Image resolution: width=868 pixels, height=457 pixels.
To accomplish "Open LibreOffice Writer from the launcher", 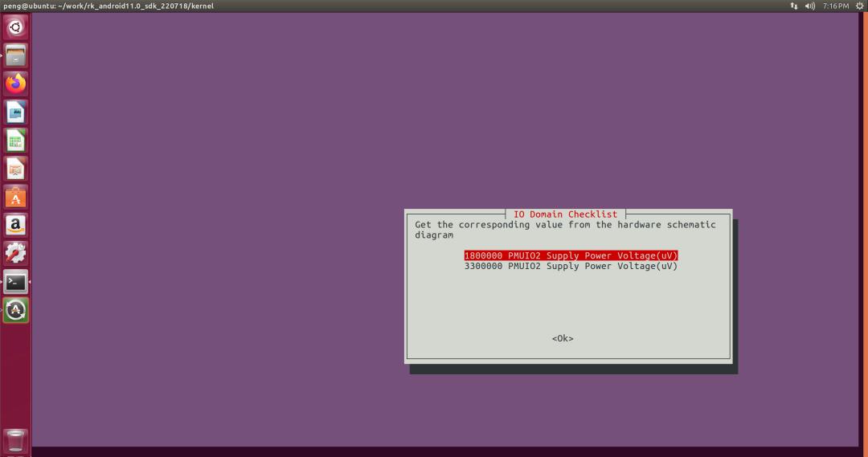I will pyautogui.click(x=16, y=112).
